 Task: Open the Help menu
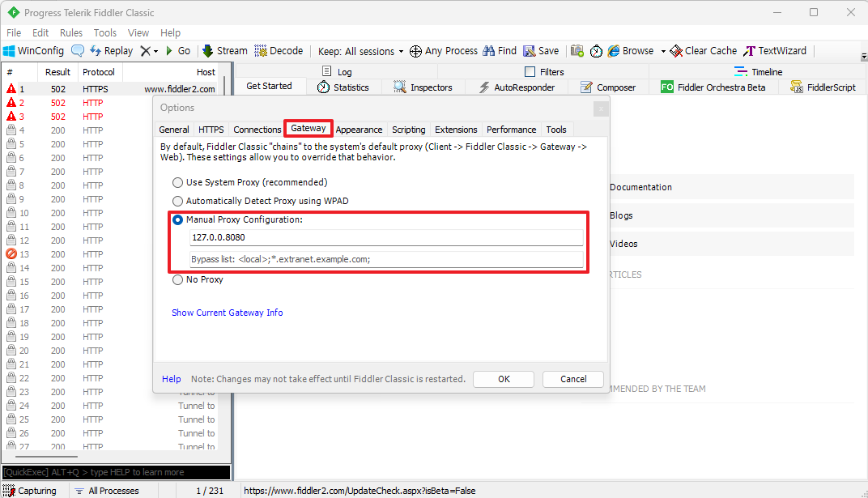pyautogui.click(x=171, y=32)
